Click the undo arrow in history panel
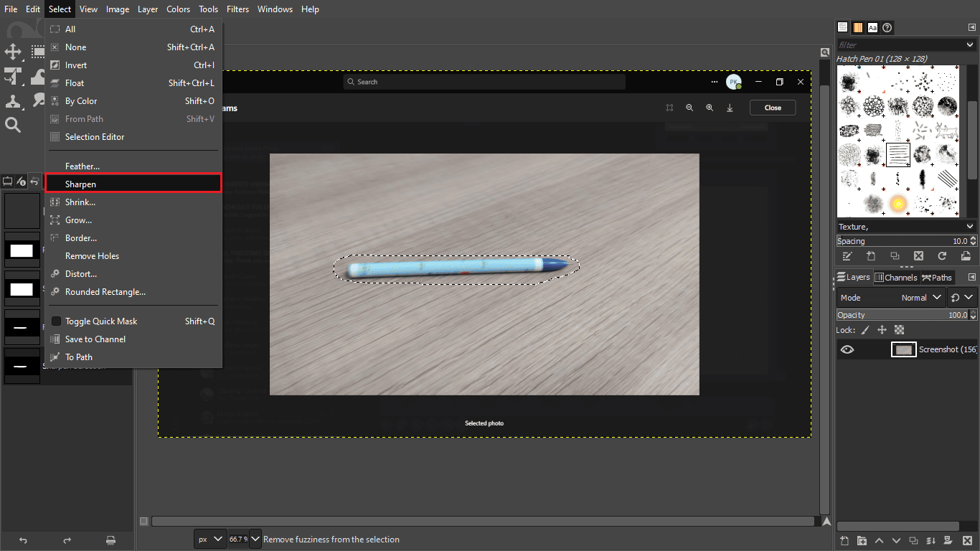Screen dimensions: 980x551 click(x=23, y=540)
